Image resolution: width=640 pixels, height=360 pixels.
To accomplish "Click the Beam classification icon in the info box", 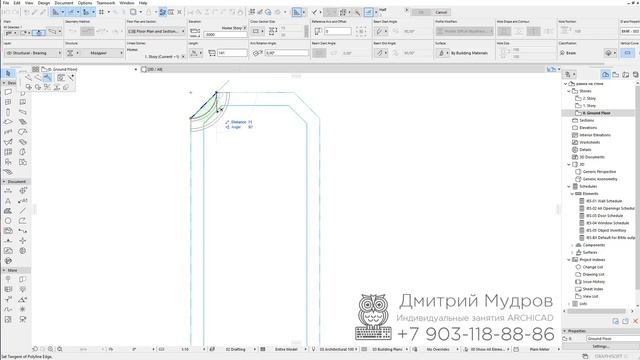I will pos(562,53).
